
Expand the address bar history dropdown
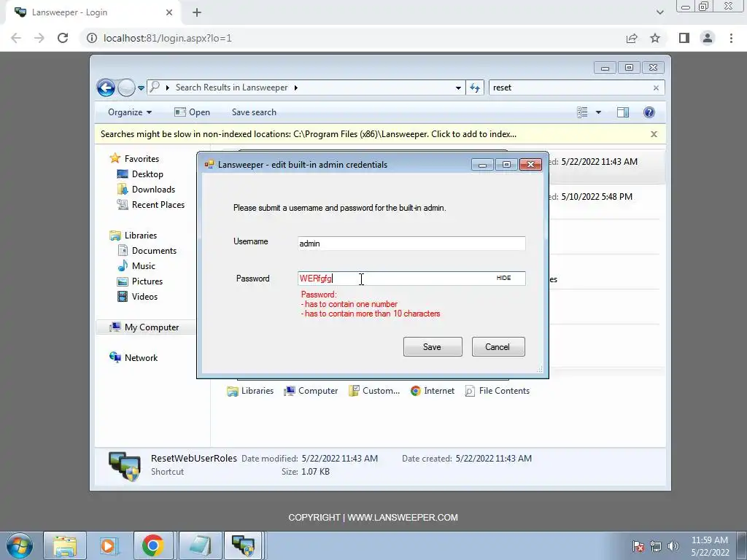point(458,88)
